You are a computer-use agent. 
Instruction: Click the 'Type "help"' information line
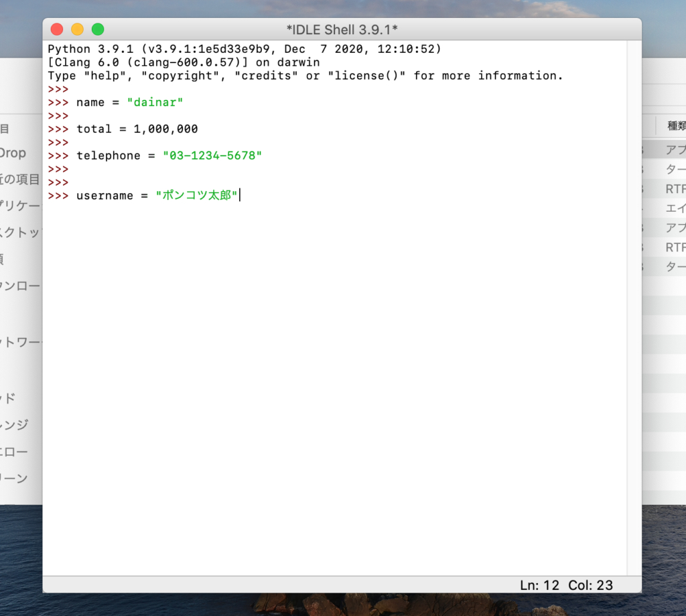[305, 76]
